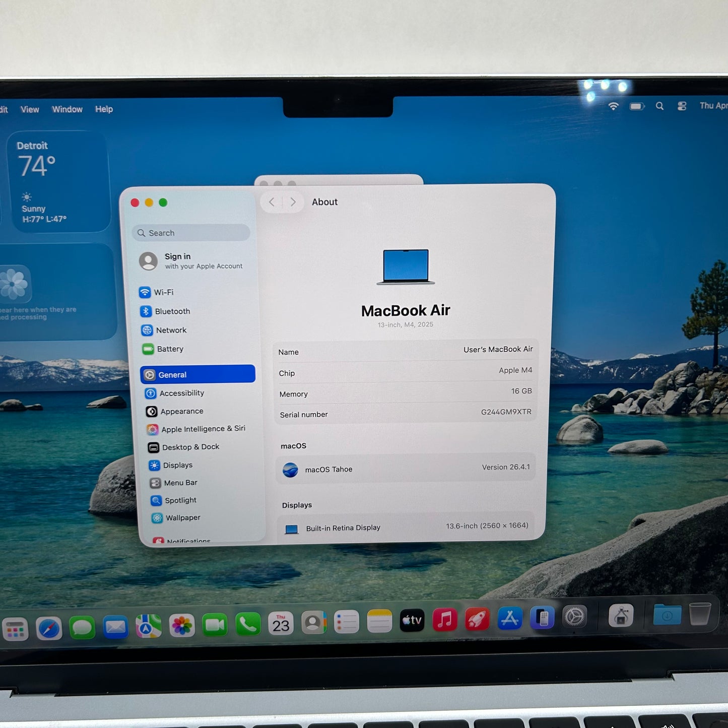Viewport: 728px width, 728px height.
Task: Open Appearance settings
Action: [x=201, y=411]
